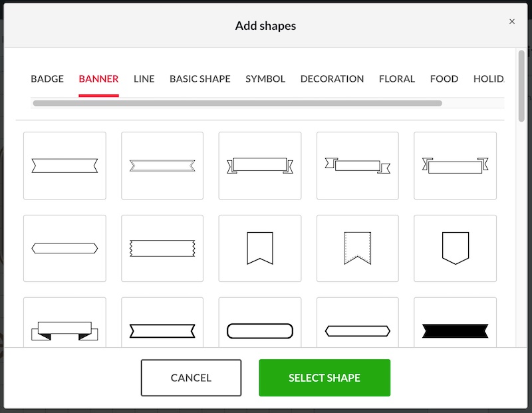Switch to the BADGE tab
This screenshot has width=532, height=413.
tap(47, 78)
